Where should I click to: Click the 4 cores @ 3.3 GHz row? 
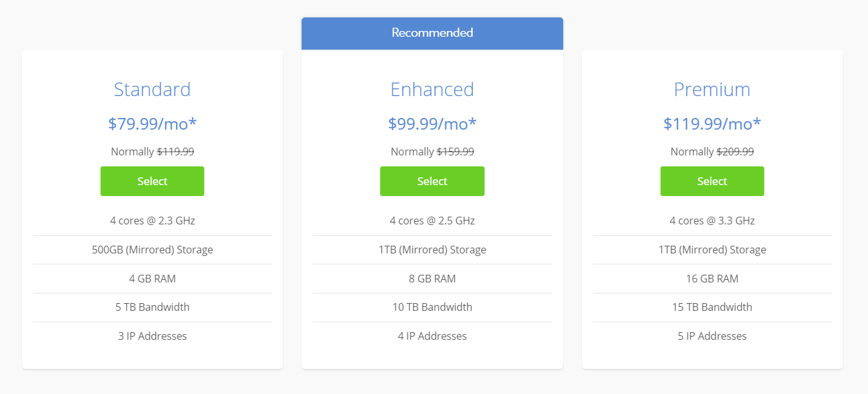[x=712, y=221]
